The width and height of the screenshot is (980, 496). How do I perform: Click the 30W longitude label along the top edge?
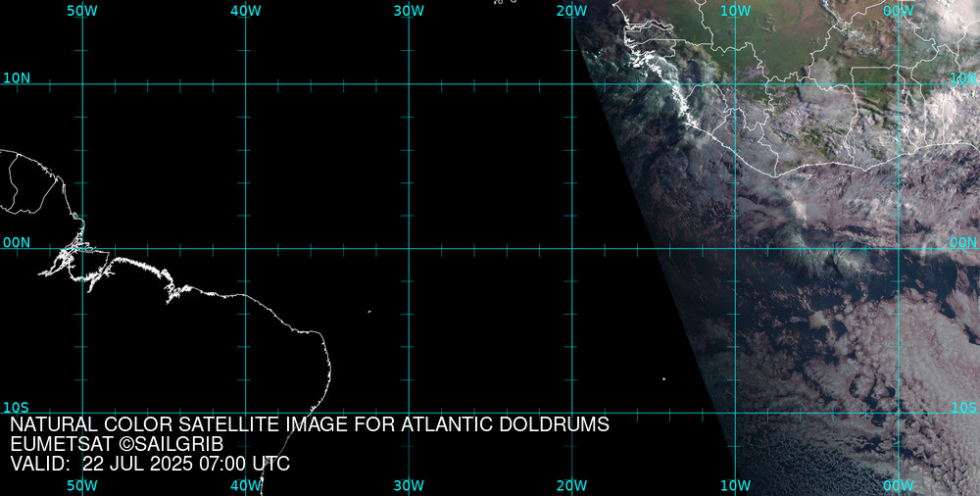pos(409,11)
